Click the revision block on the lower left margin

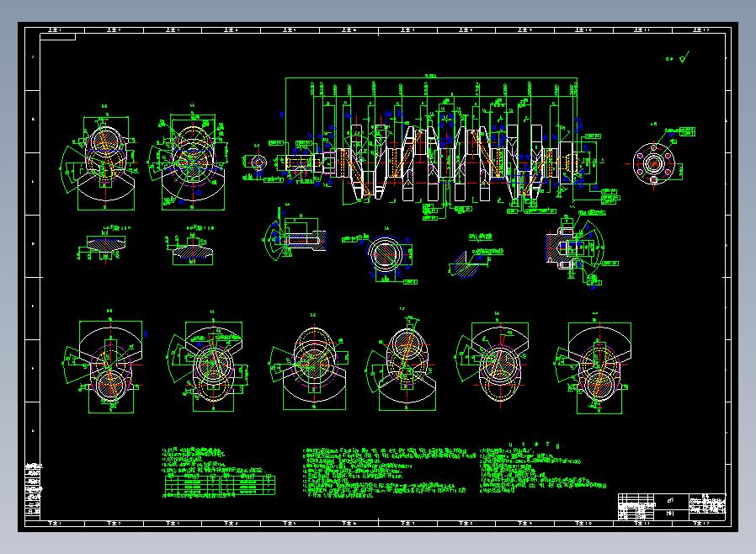[x=34, y=489]
